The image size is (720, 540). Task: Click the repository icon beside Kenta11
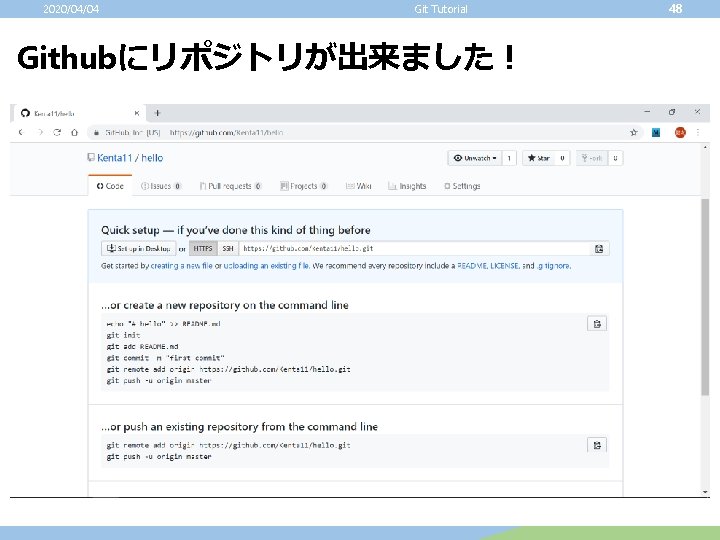coord(91,158)
